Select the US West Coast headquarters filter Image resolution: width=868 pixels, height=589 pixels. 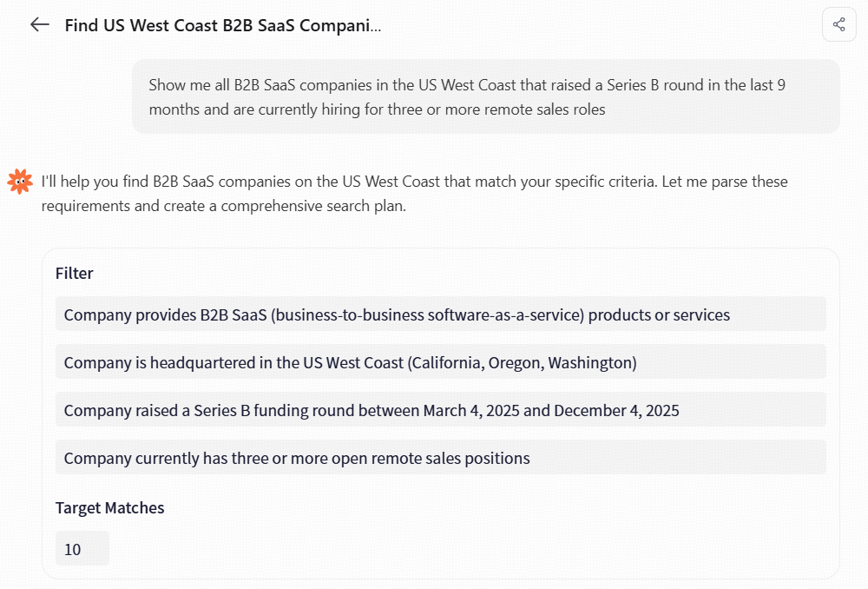click(x=440, y=362)
